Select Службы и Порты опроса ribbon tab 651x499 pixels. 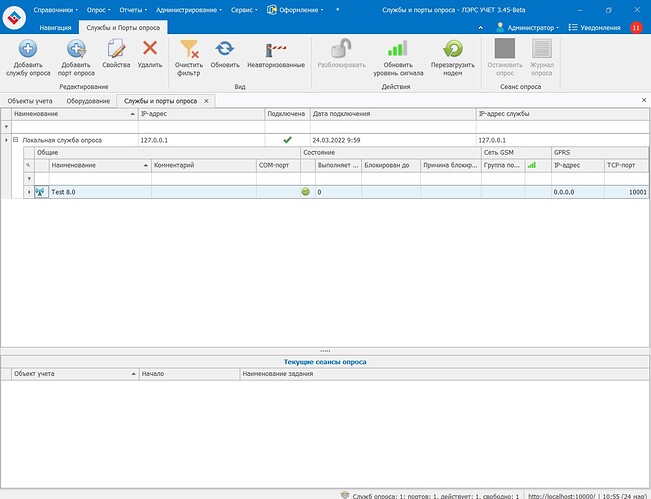123,27
